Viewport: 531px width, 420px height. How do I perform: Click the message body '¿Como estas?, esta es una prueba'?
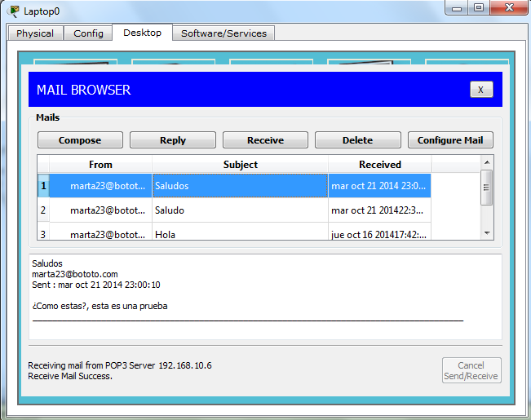[x=100, y=306]
